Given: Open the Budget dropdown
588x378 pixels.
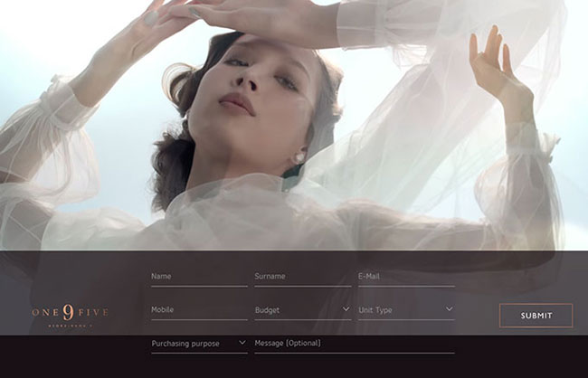Looking at the screenshot, I should pyautogui.click(x=302, y=310).
